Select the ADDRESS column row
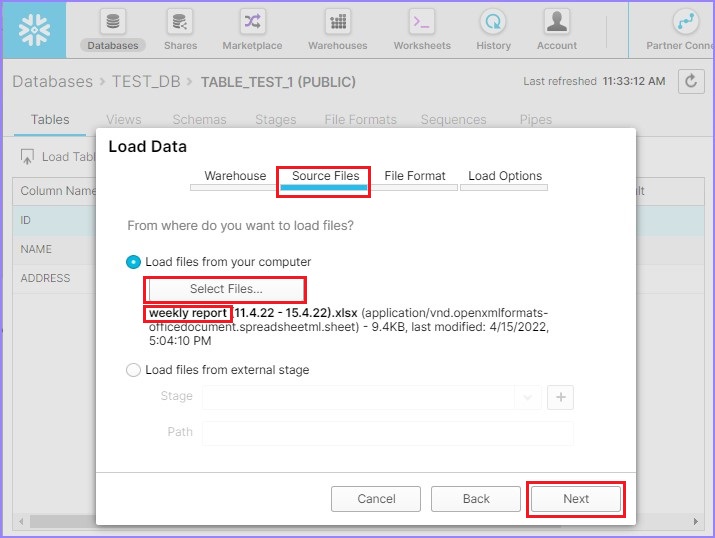This screenshot has width=715, height=538. click(x=54, y=279)
